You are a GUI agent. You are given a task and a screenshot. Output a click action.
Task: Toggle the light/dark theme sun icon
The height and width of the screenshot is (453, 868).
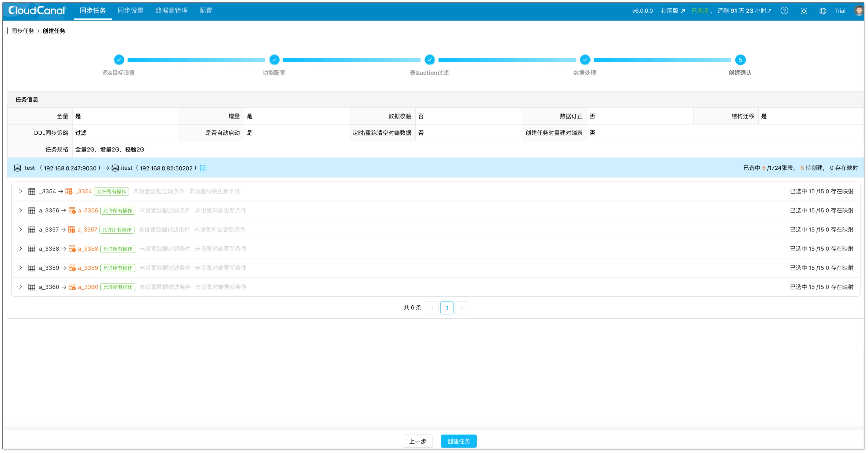(x=804, y=11)
